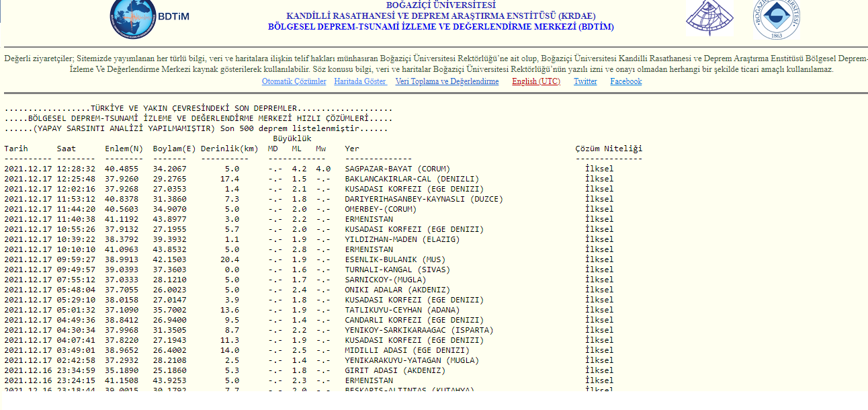Select the BAKLANCAKIRLAR-CAL (DENIZLI) entry
Screen dimensions: 868x410
coord(412,179)
